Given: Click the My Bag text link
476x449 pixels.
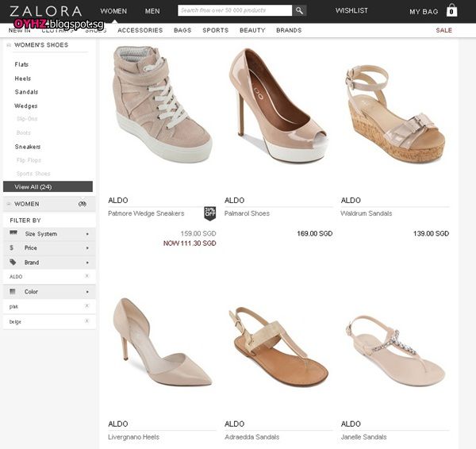Looking at the screenshot, I should click(424, 12).
